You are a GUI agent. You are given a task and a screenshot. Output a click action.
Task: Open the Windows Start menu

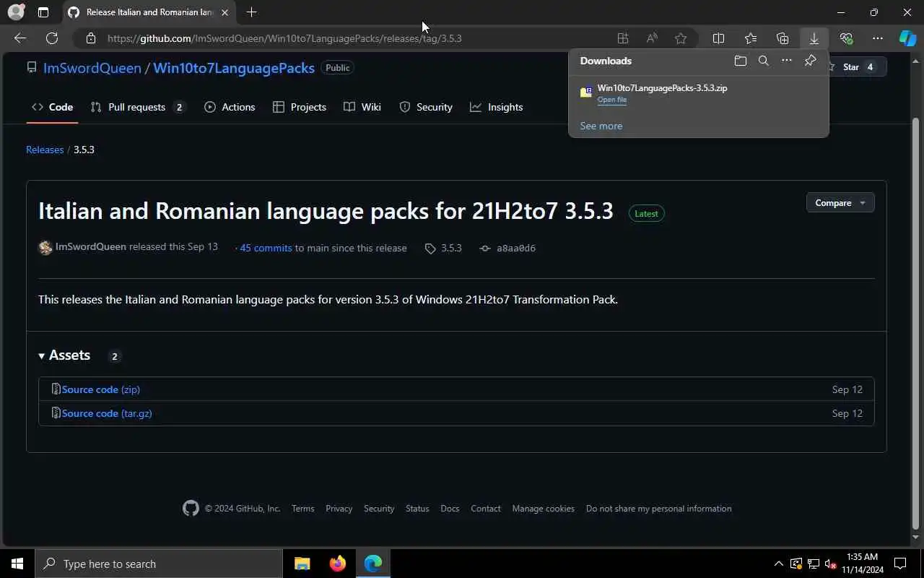click(17, 564)
